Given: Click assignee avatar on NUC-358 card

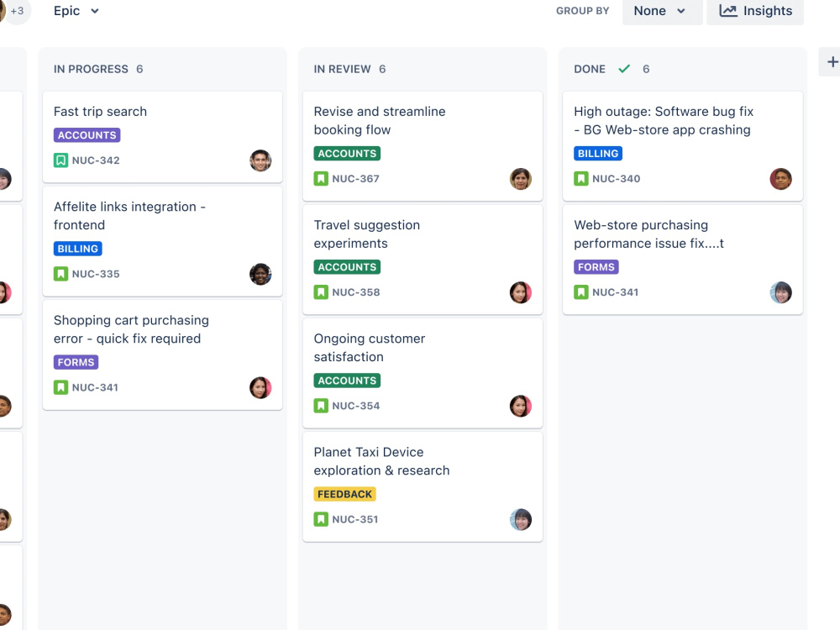Looking at the screenshot, I should tap(520, 292).
